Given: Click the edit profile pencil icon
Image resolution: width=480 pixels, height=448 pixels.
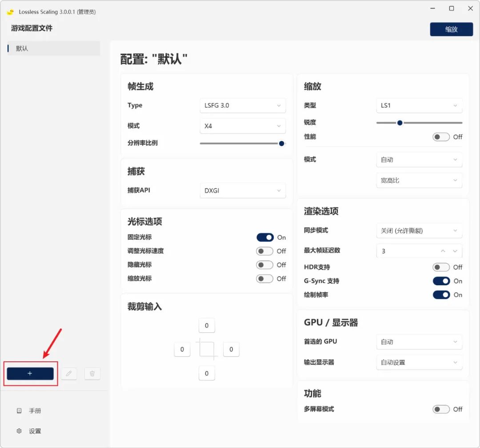Looking at the screenshot, I should (x=69, y=374).
